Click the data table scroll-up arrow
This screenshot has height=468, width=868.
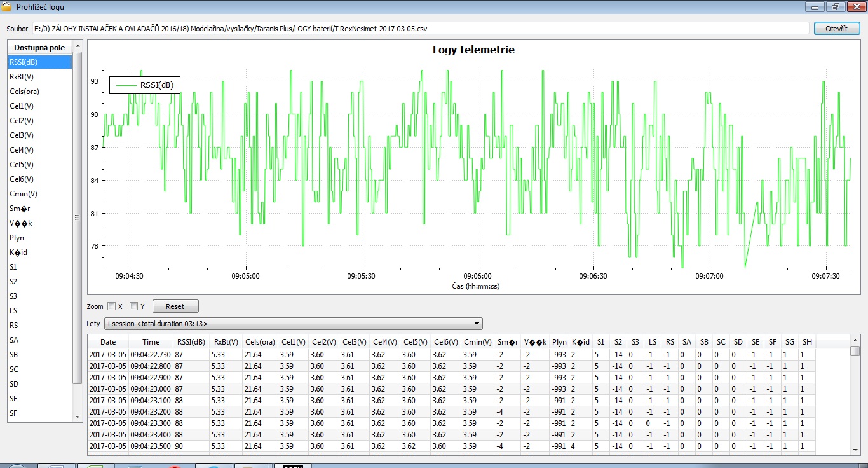click(x=855, y=341)
